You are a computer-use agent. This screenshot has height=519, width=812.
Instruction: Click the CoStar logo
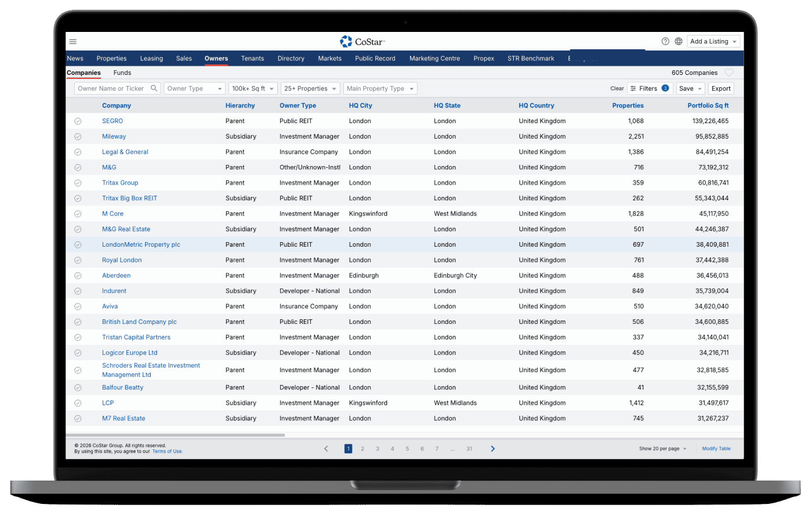click(x=362, y=41)
